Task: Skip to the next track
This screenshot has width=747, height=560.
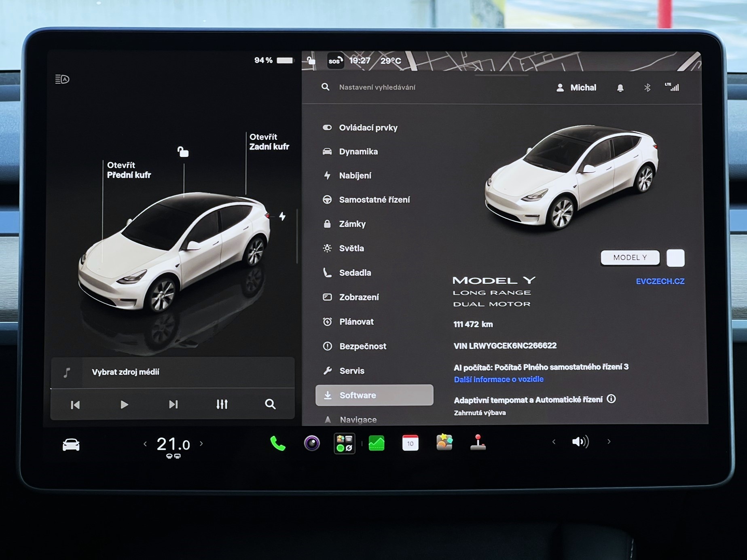Action: click(x=173, y=404)
